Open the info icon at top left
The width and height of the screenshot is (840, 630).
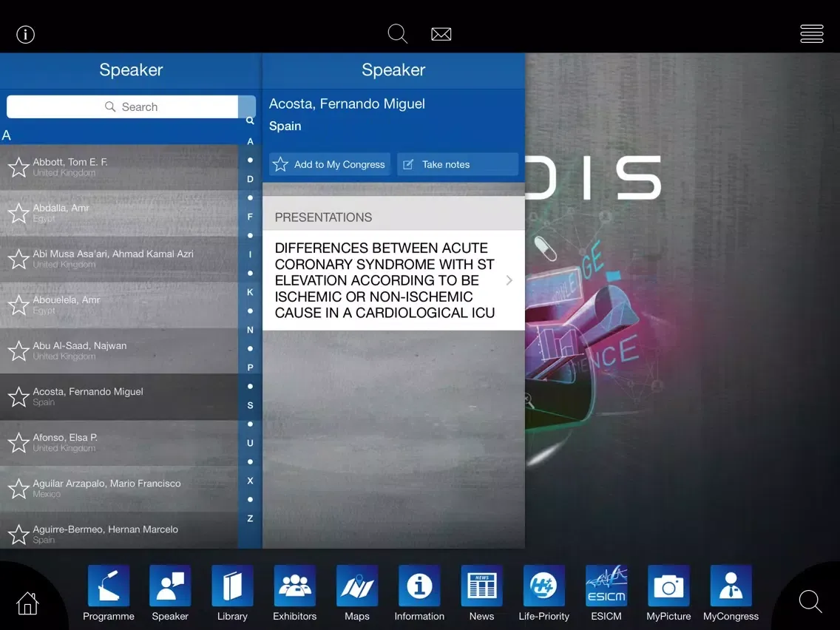coord(25,34)
